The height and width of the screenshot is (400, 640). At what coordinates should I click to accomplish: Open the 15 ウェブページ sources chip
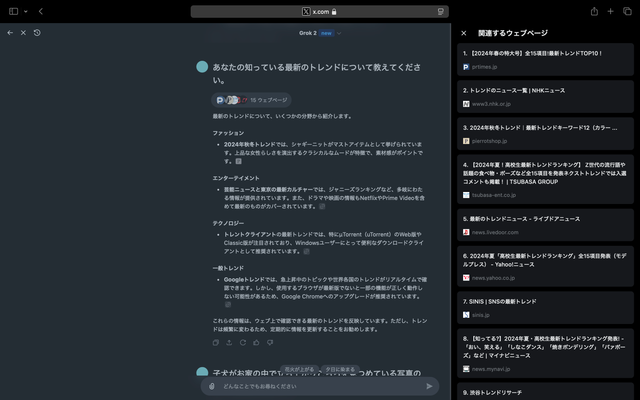point(251,100)
